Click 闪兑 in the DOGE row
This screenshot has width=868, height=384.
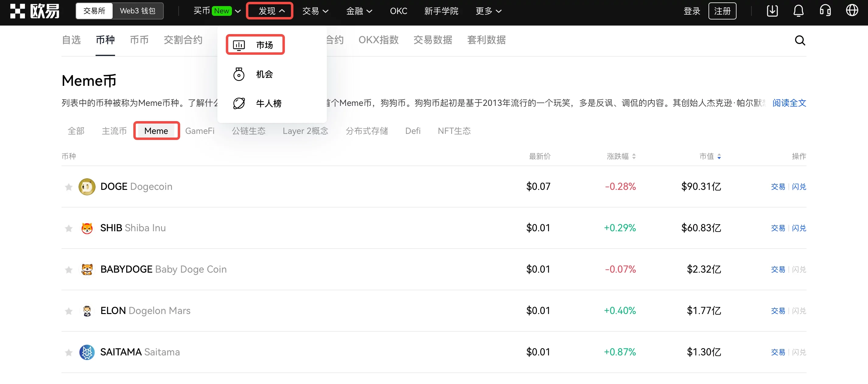pyautogui.click(x=799, y=187)
